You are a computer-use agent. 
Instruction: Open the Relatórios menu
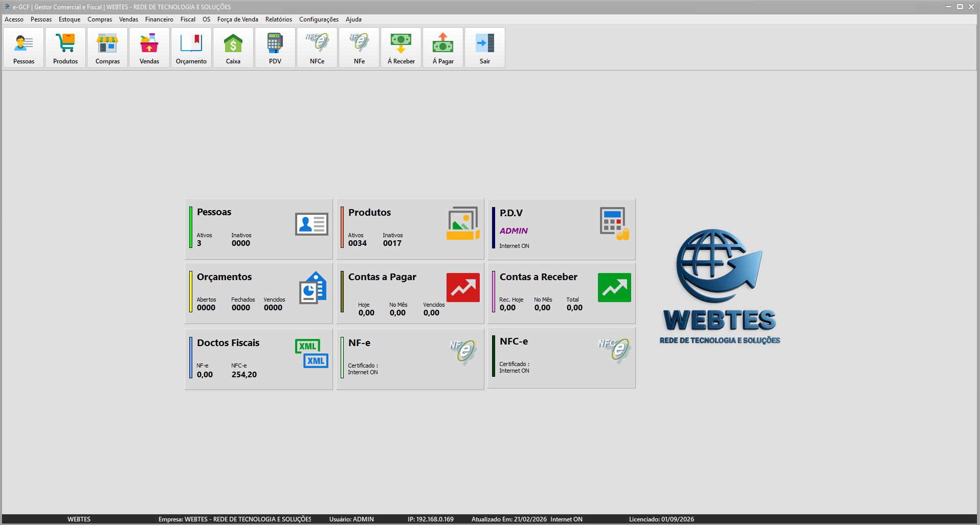pyautogui.click(x=278, y=19)
